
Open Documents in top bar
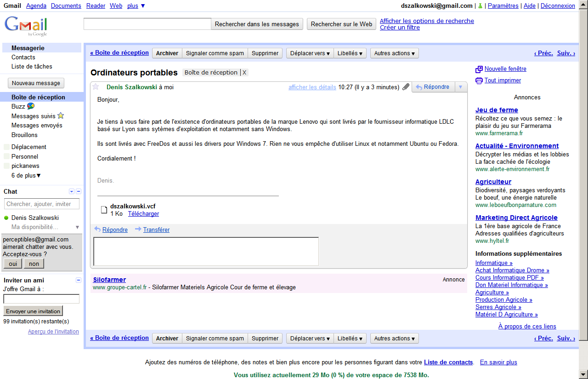(x=66, y=6)
